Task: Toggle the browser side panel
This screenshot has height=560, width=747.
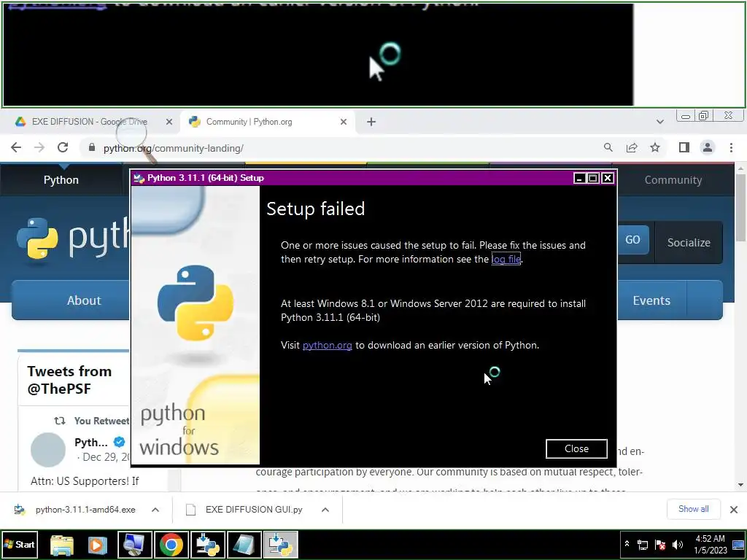Action: tap(684, 147)
